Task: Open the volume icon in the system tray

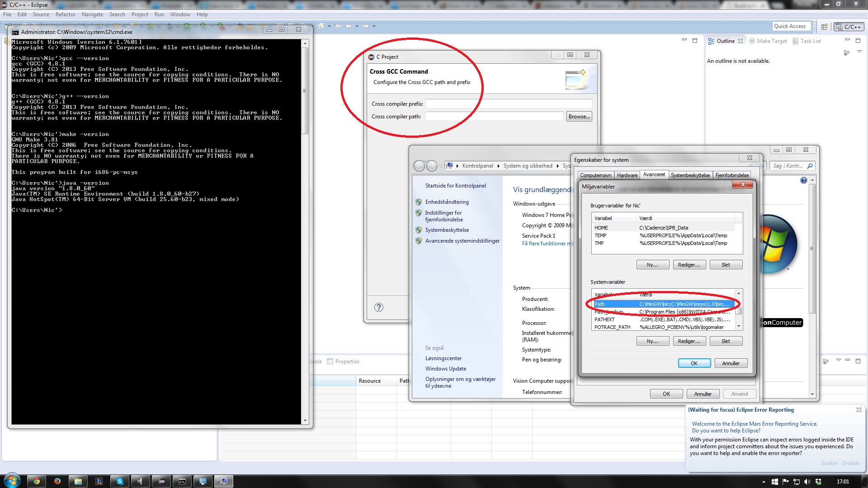Action: point(807,482)
